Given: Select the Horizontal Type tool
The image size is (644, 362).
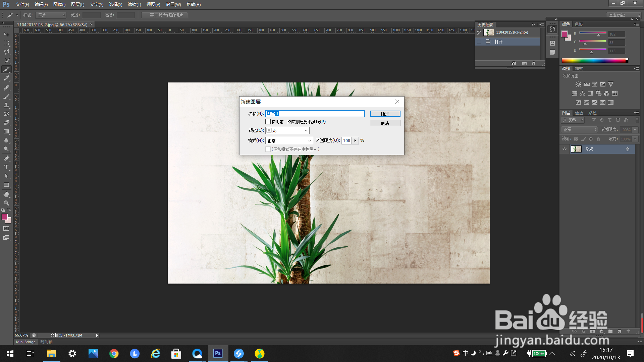Looking at the screenshot, I should click(x=6, y=167).
